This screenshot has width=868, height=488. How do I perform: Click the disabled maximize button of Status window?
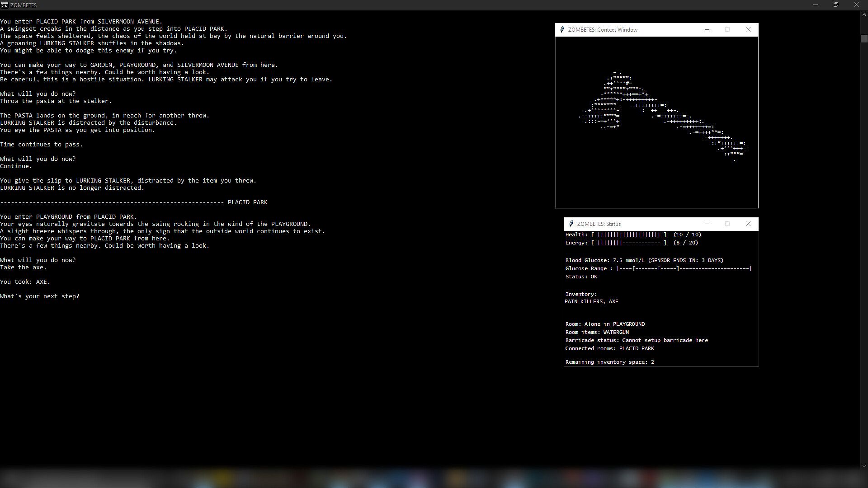(x=727, y=224)
